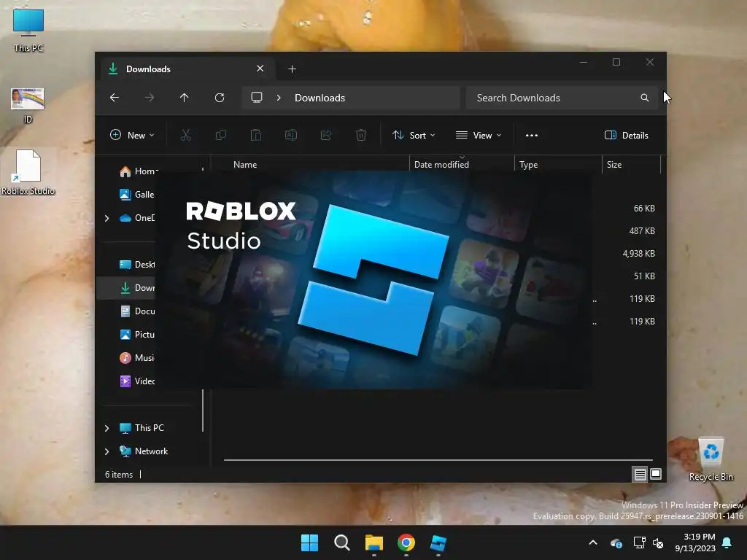Click the Rename icon in toolbar
This screenshot has height=560, width=747.
click(291, 135)
